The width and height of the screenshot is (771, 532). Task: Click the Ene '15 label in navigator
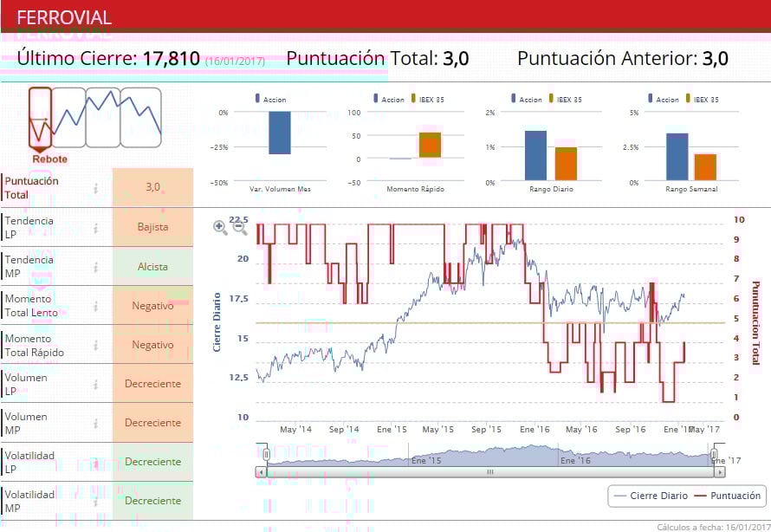click(x=426, y=461)
